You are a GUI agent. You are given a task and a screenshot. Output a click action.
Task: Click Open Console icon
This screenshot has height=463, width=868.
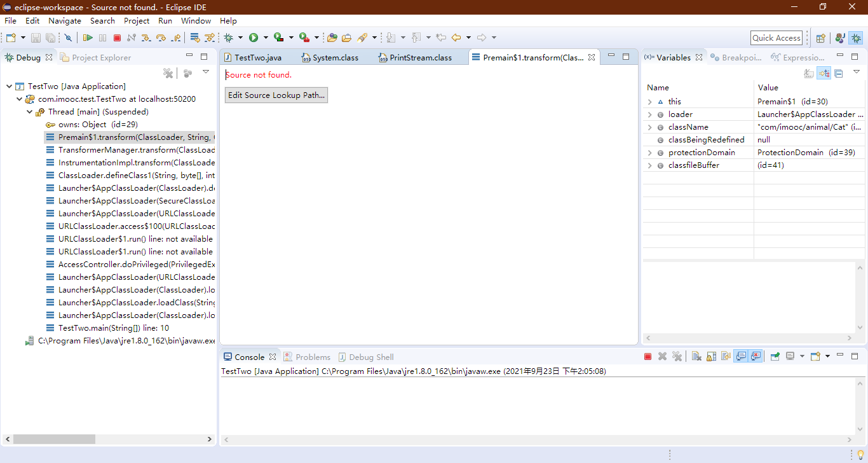(815, 357)
